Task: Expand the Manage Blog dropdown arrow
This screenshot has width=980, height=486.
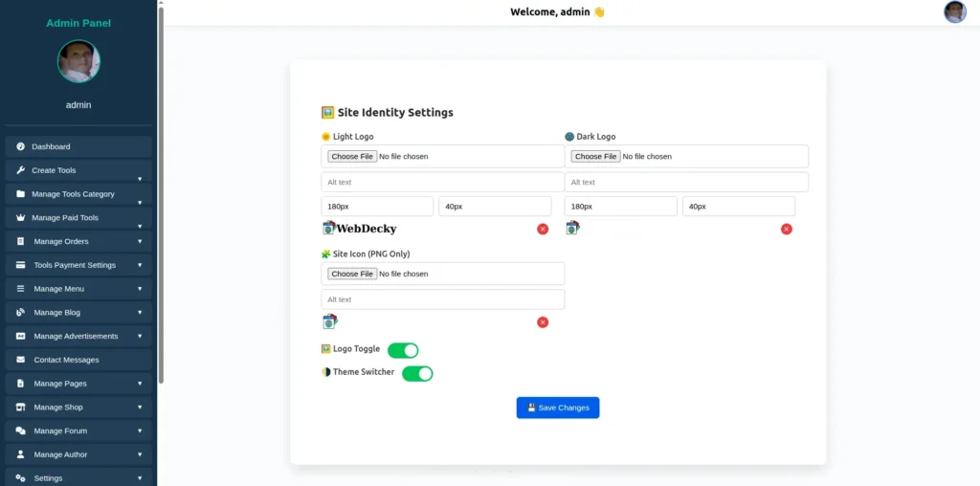Action: pos(140,313)
